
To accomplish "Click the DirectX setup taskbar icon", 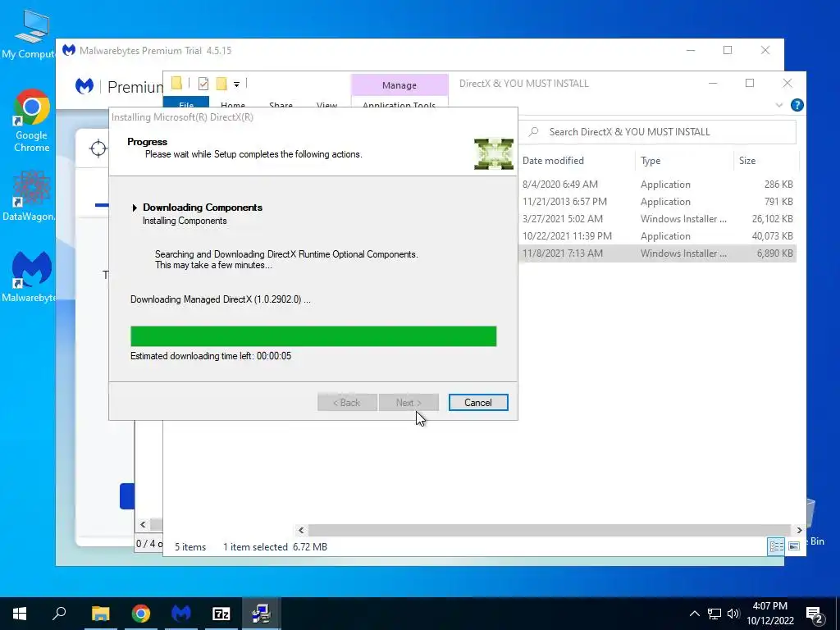I will (x=262, y=614).
